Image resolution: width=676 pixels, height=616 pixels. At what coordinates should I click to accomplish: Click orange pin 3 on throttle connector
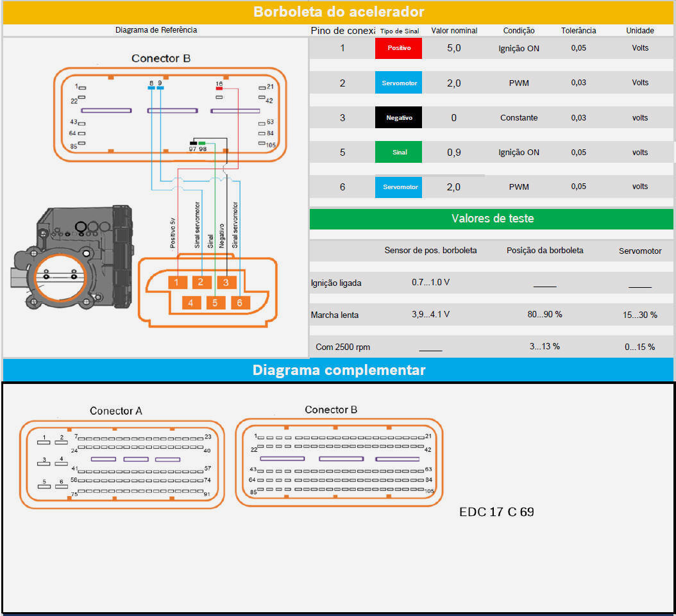click(225, 282)
